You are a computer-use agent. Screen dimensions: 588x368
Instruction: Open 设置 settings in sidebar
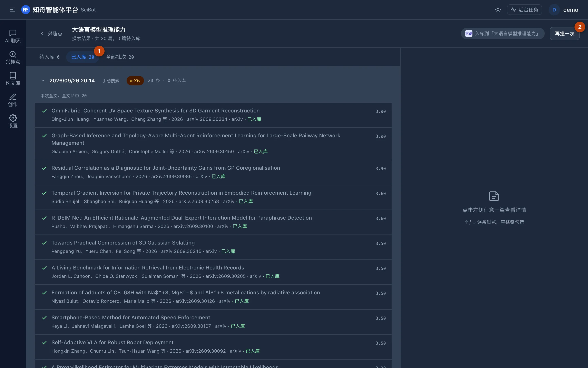pos(13,121)
